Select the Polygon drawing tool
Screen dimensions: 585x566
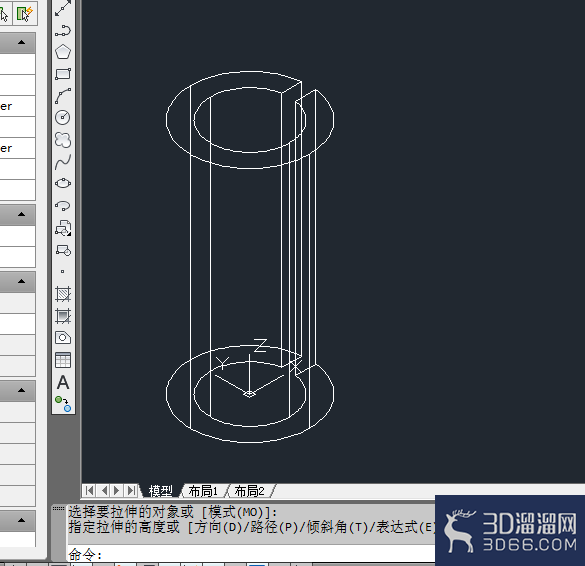63,52
